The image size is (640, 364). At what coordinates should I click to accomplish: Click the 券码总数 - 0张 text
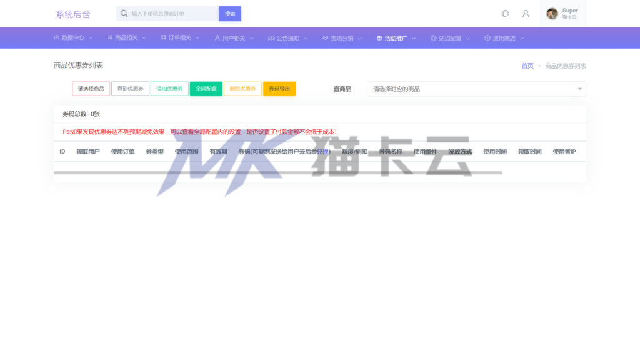pyautogui.click(x=81, y=114)
